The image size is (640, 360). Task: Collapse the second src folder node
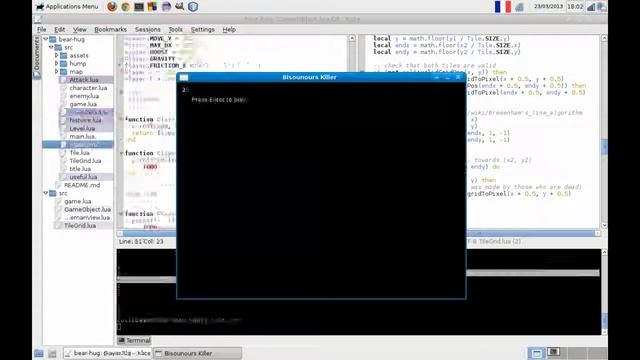click(x=46, y=193)
